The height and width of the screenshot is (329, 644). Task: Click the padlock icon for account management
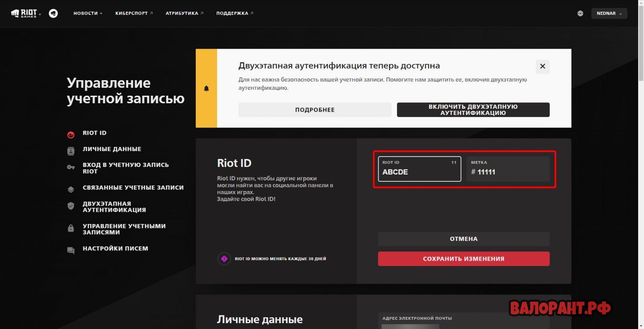coord(71,229)
